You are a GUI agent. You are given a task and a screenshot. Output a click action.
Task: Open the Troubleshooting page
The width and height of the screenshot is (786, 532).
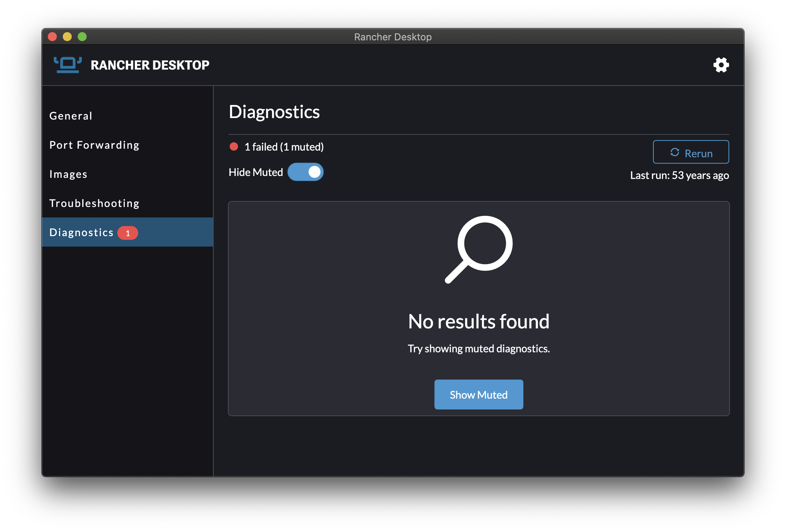point(94,203)
